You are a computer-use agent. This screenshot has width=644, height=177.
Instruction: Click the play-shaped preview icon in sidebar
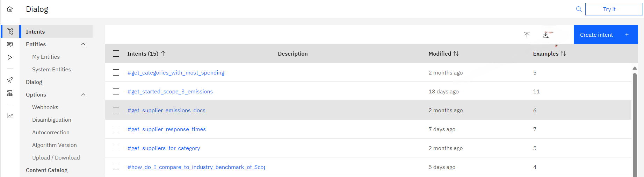point(10,57)
